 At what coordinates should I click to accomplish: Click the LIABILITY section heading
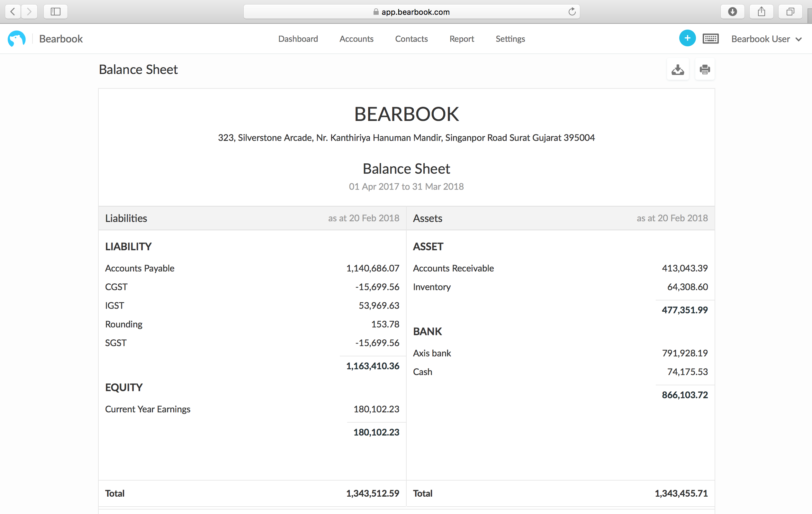coord(128,247)
